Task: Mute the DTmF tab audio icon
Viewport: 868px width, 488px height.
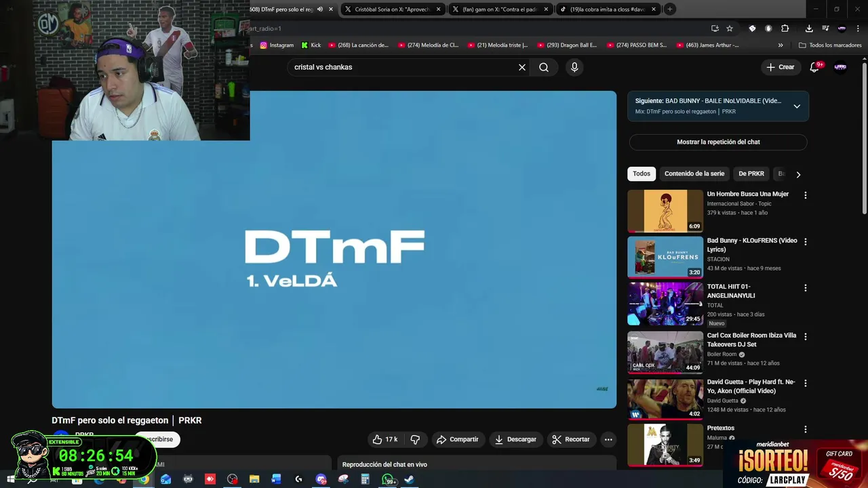Action: [320, 9]
